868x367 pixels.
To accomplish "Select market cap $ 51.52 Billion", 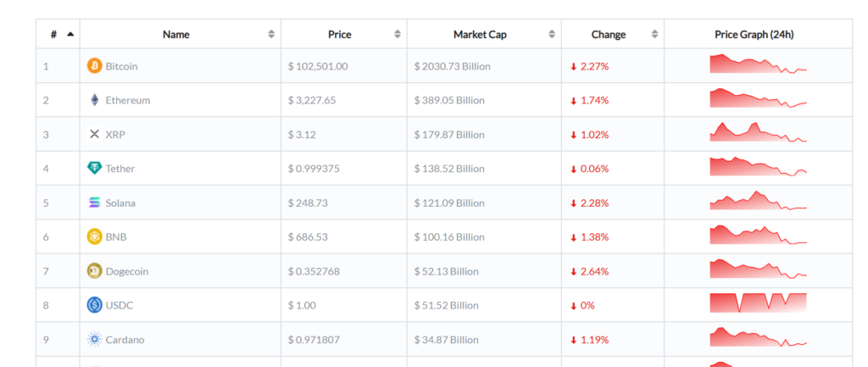I will (x=446, y=306).
